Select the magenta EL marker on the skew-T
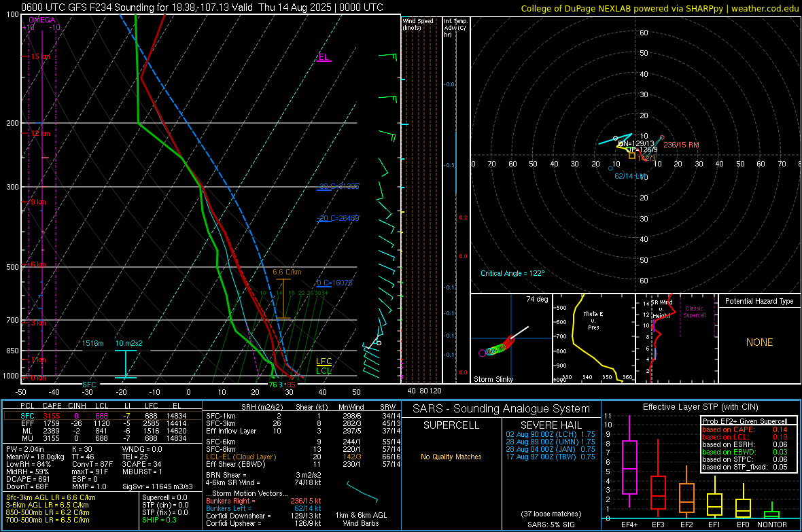This screenshot has width=802, height=532. tap(324, 57)
